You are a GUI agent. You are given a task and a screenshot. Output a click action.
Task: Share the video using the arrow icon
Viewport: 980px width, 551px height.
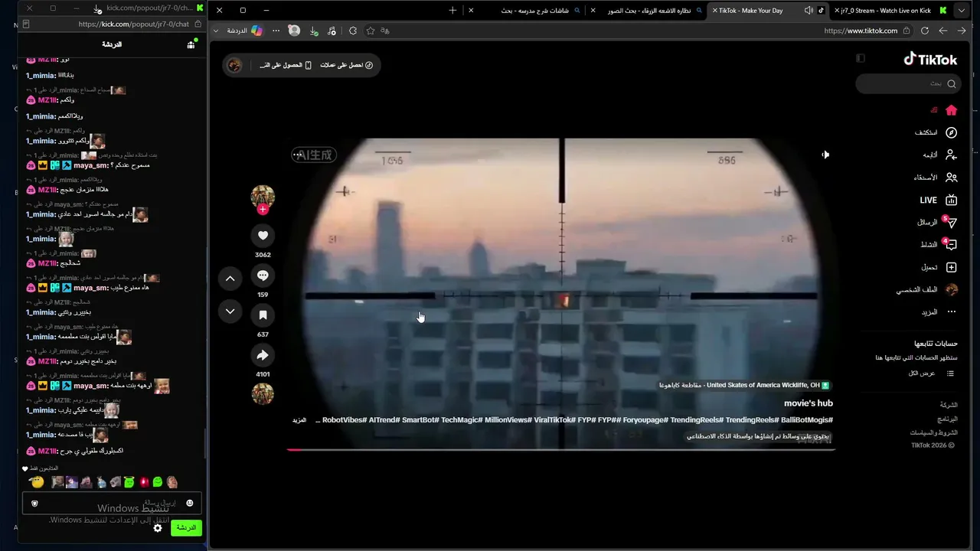coord(263,355)
